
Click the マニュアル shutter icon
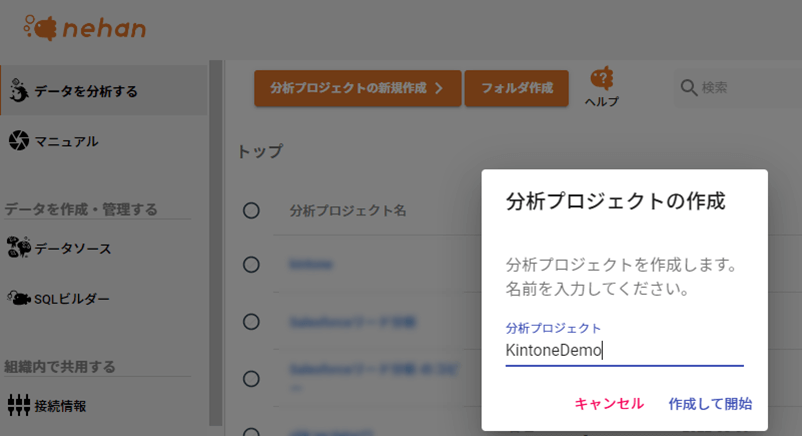(19, 140)
